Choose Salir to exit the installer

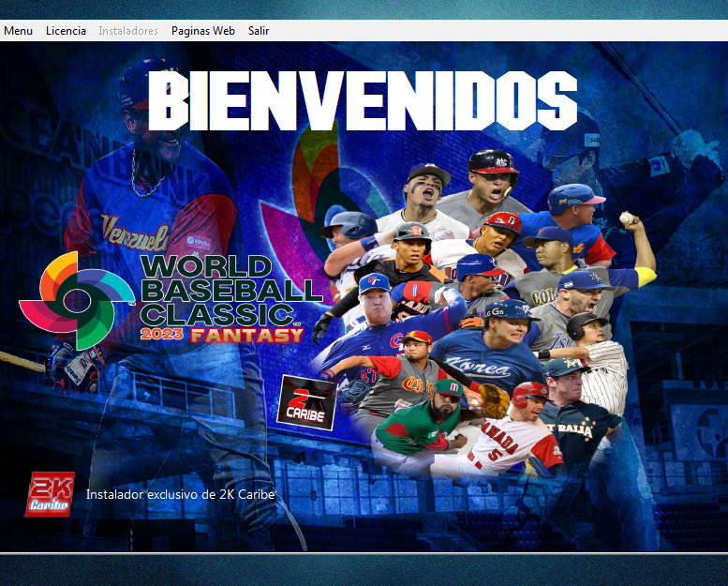[x=259, y=31]
